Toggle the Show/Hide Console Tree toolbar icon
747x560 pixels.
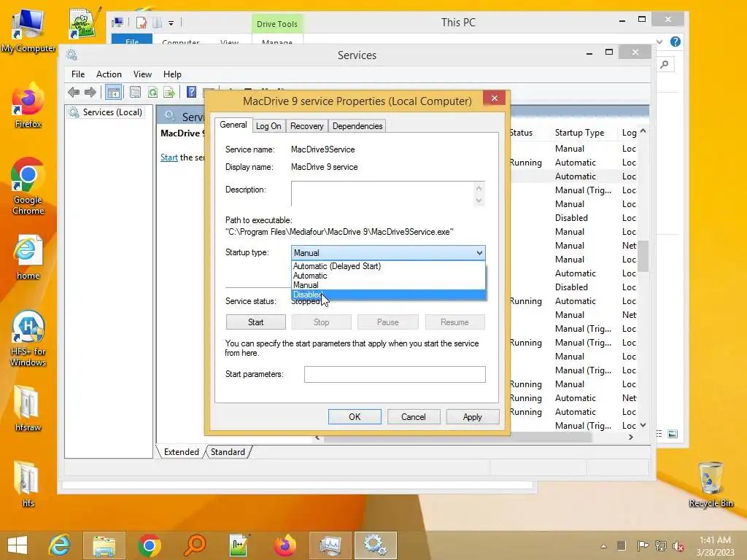click(113, 93)
